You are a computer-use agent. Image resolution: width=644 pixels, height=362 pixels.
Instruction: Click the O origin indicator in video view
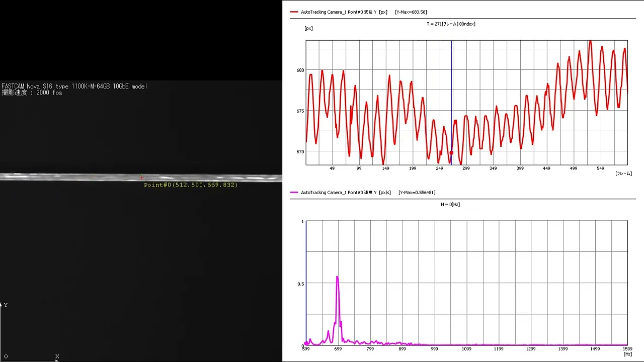coord(6,356)
